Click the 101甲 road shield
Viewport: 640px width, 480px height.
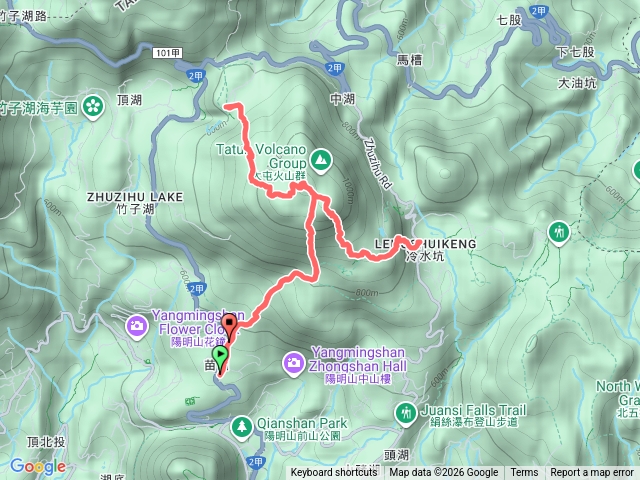168,53
